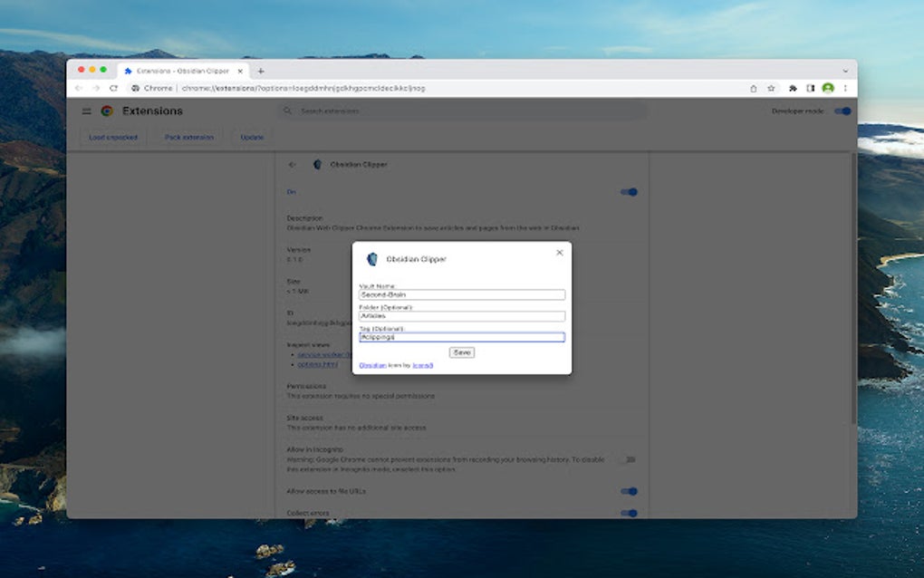Open the tab search chevron at window top right
924x578 pixels.
pos(845,70)
